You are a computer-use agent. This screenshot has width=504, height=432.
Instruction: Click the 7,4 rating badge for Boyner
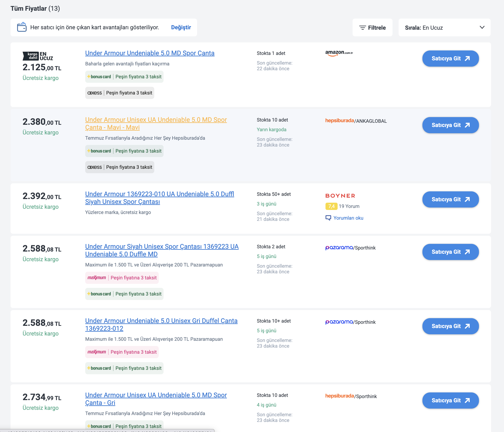[331, 206]
